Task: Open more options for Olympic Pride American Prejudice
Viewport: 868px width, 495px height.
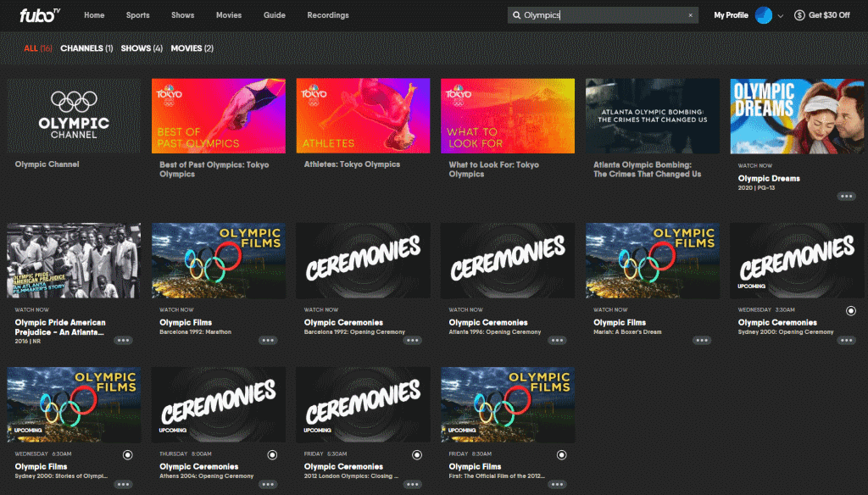Action: (123, 341)
